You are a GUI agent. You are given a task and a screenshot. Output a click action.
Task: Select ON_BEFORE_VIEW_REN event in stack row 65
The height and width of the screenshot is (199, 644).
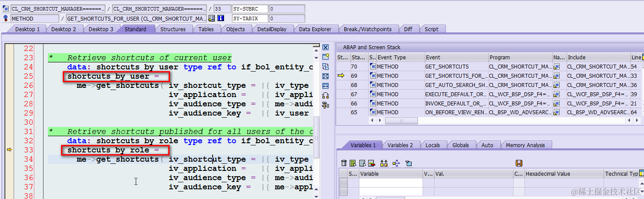(456, 112)
